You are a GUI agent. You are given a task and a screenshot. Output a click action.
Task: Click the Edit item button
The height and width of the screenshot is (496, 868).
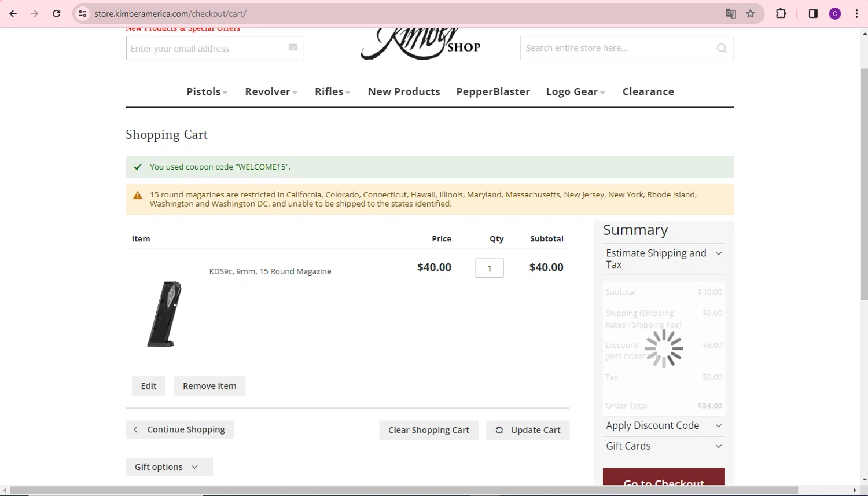coord(149,386)
